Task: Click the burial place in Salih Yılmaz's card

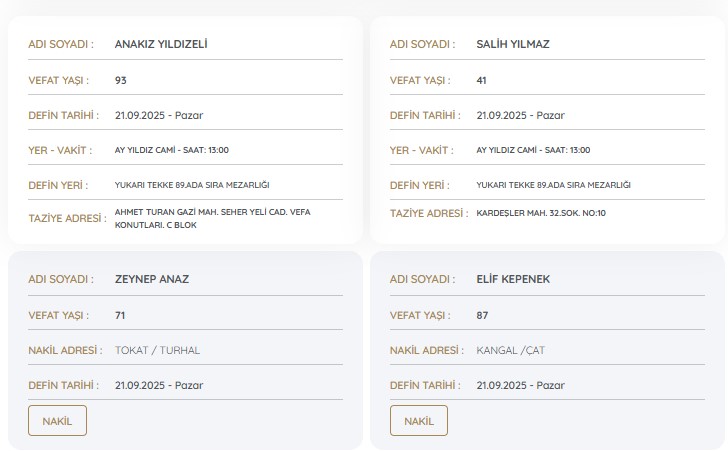Action: coord(553,185)
